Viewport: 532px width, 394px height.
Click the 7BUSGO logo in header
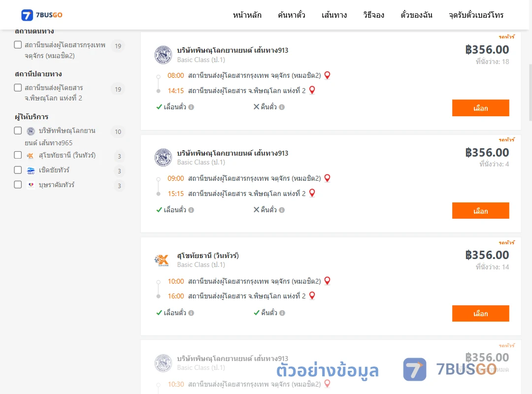(42, 15)
